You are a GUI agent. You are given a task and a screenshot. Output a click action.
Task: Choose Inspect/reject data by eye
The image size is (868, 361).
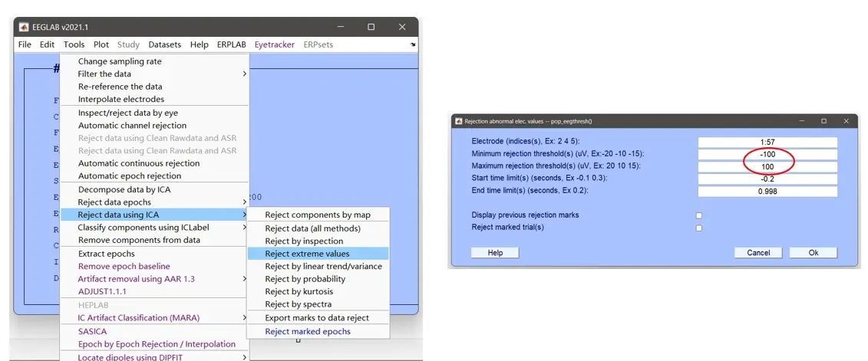[154, 113]
